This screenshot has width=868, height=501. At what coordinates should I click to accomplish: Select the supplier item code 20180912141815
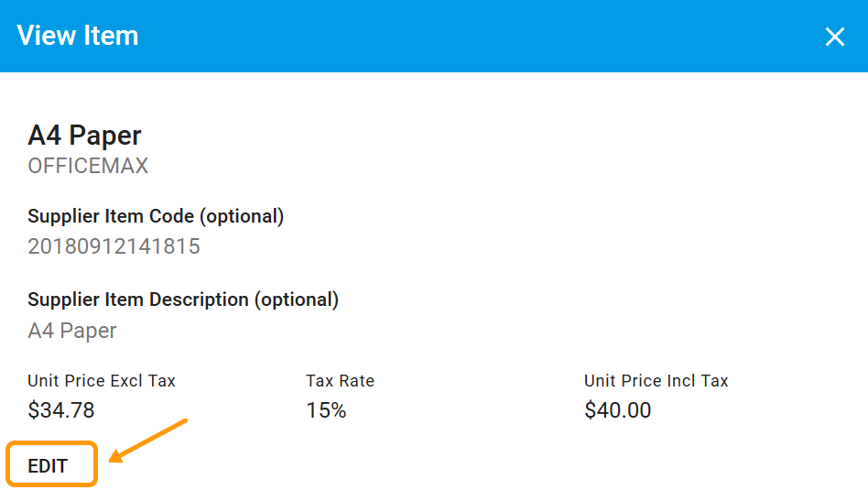pyautogui.click(x=114, y=246)
